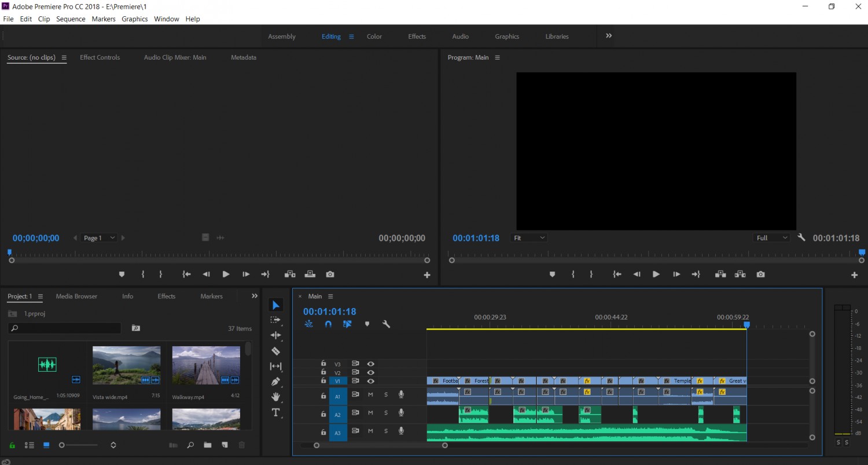Hide the V3 track output
868x465 pixels.
click(x=371, y=364)
